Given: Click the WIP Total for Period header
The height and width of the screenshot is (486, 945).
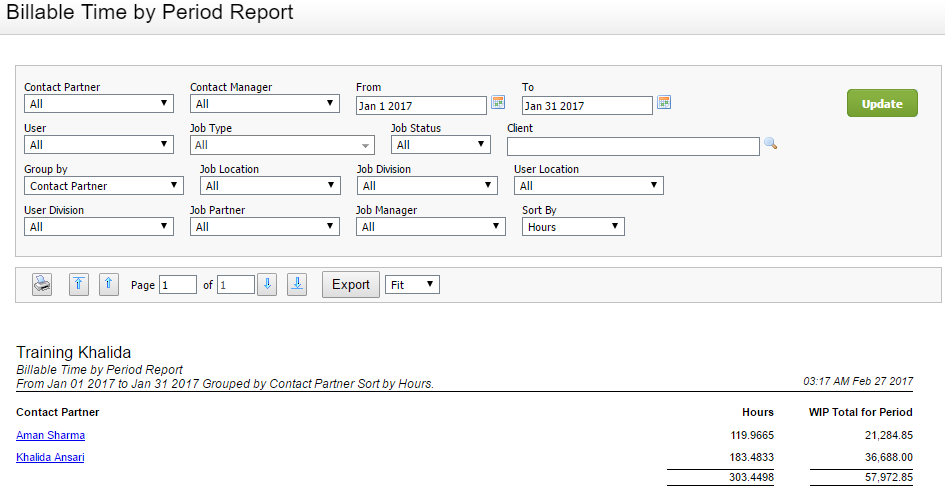Looking at the screenshot, I should pos(861,412).
